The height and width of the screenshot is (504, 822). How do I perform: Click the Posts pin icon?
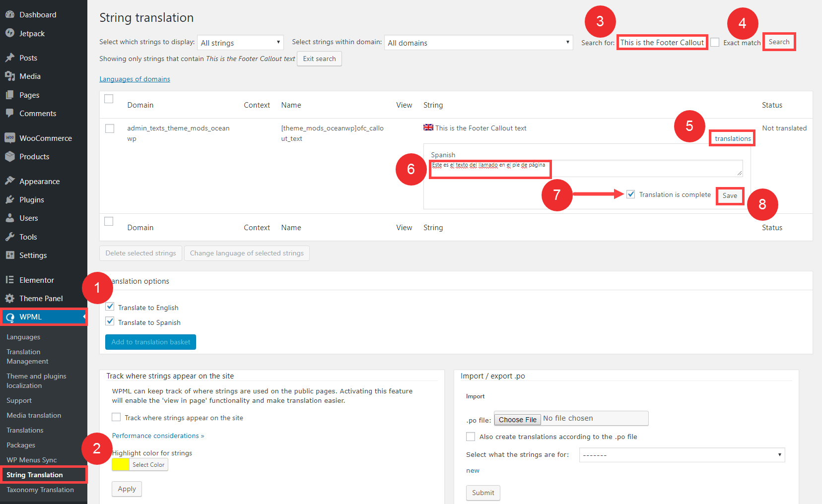(10, 58)
